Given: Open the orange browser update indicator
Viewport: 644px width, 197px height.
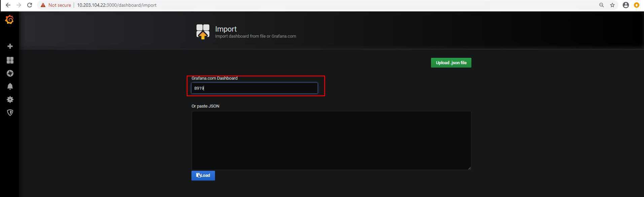Looking at the screenshot, I should tap(637, 5).
